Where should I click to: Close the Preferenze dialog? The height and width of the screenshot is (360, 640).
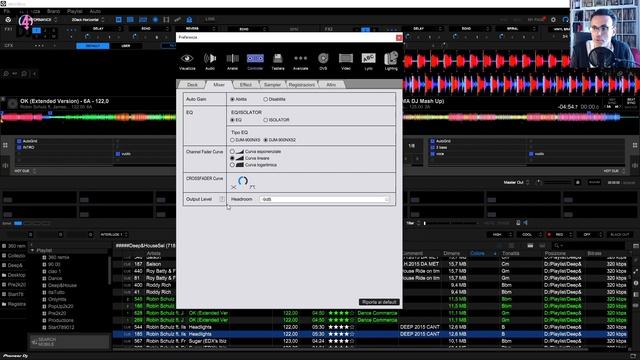point(399,38)
